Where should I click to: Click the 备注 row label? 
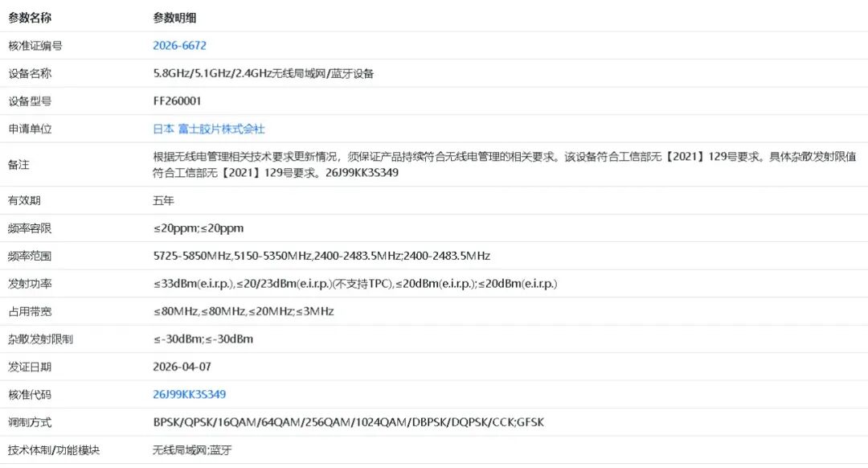click(x=18, y=165)
